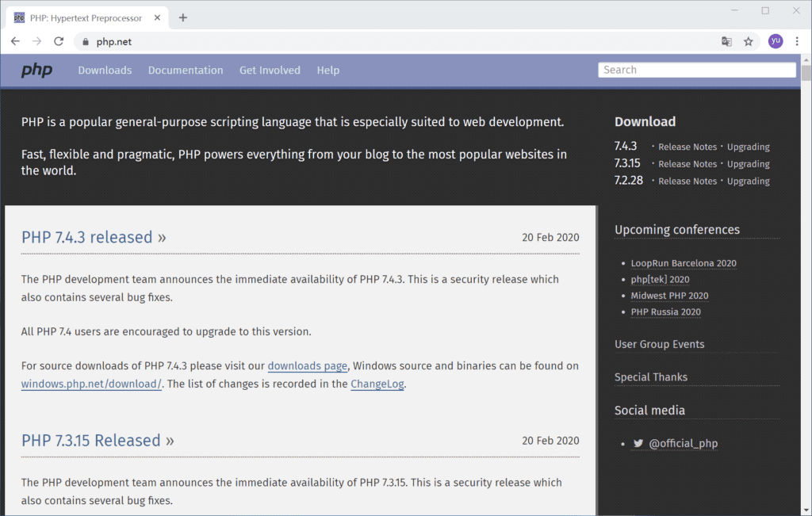
Task: Open the PHP 7.4.3 released headline
Action: point(94,237)
